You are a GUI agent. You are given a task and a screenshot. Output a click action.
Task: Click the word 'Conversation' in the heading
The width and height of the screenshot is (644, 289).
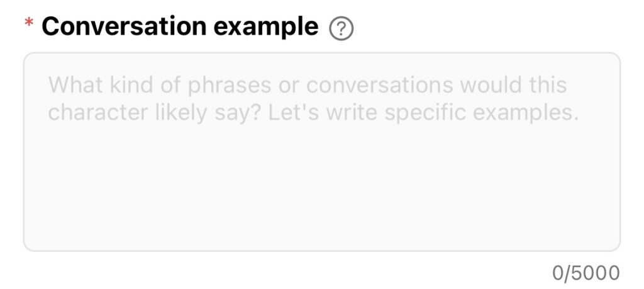coord(124,26)
